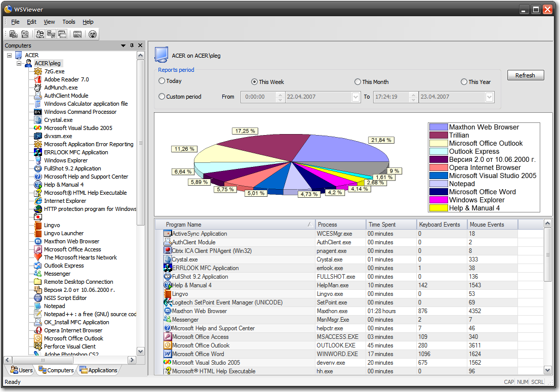
Task: Enable the Custom period radio button
Action: tap(162, 97)
